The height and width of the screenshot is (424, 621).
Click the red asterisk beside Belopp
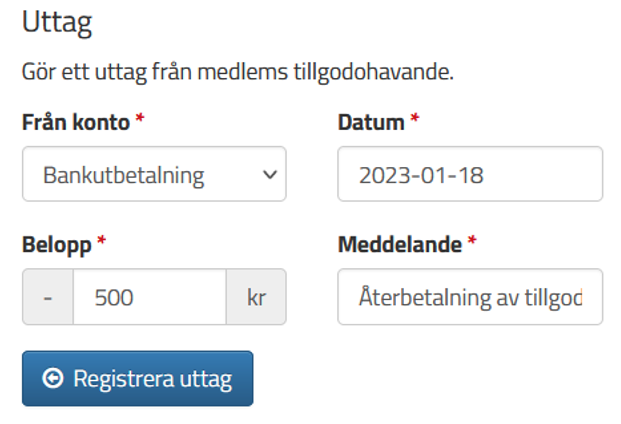tap(101, 240)
